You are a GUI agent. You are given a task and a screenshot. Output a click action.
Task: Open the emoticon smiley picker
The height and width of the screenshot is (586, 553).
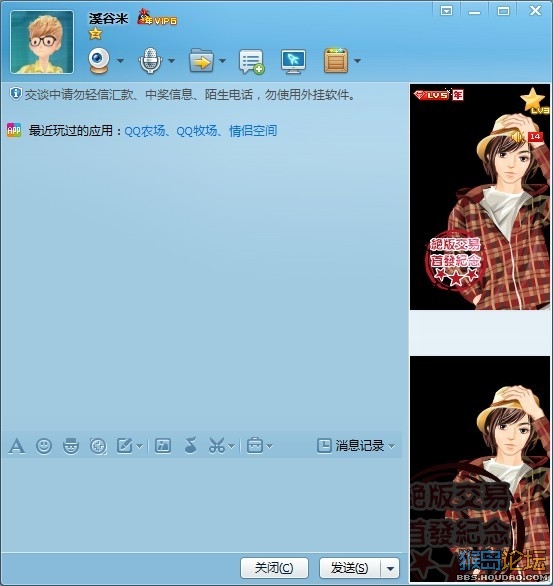pyautogui.click(x=44, y=446)
